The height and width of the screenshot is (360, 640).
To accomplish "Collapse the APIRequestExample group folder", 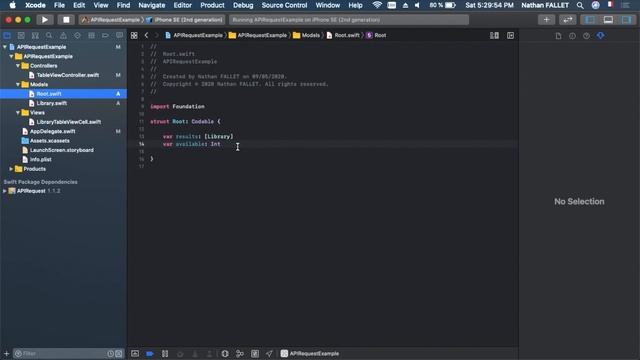I will pyautogui.click(x=11, y=56).
